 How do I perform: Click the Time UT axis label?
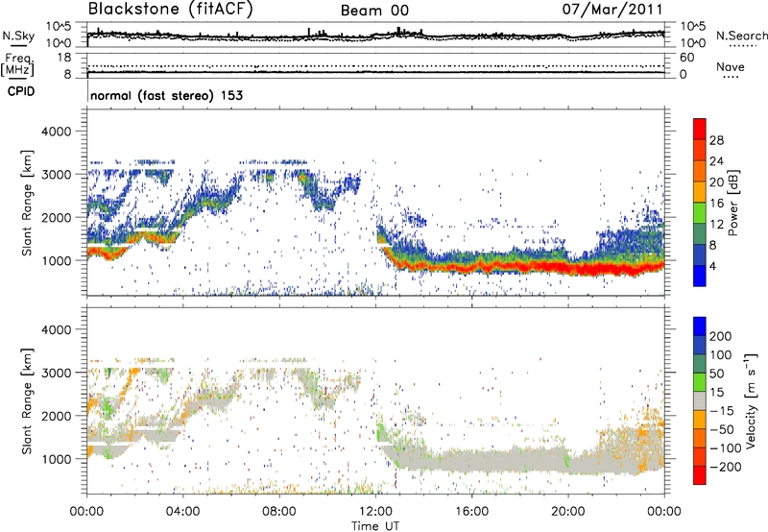click(x=375, y=525)
